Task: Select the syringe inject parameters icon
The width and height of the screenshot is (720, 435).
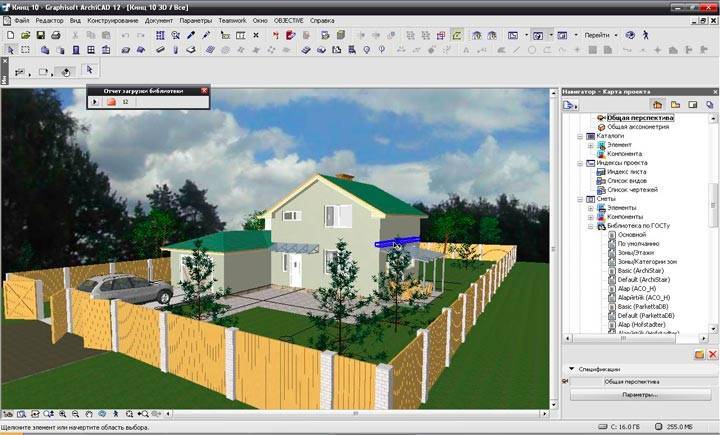Action: tap(206, 35)
